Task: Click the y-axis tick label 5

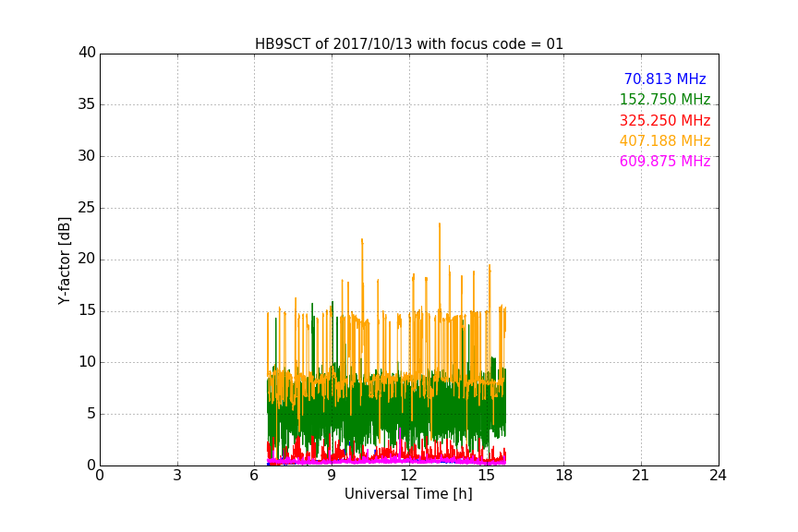Action: [91, 414]
